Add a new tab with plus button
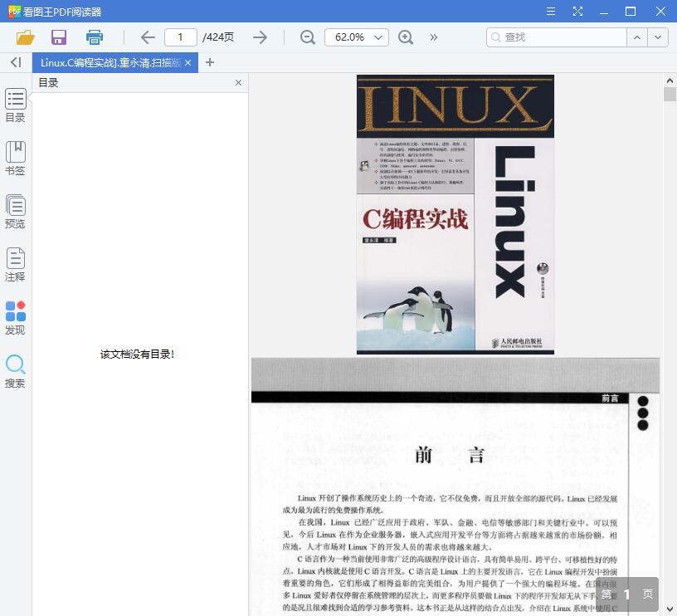Screen dimensions: 677x616 [210, 62]
